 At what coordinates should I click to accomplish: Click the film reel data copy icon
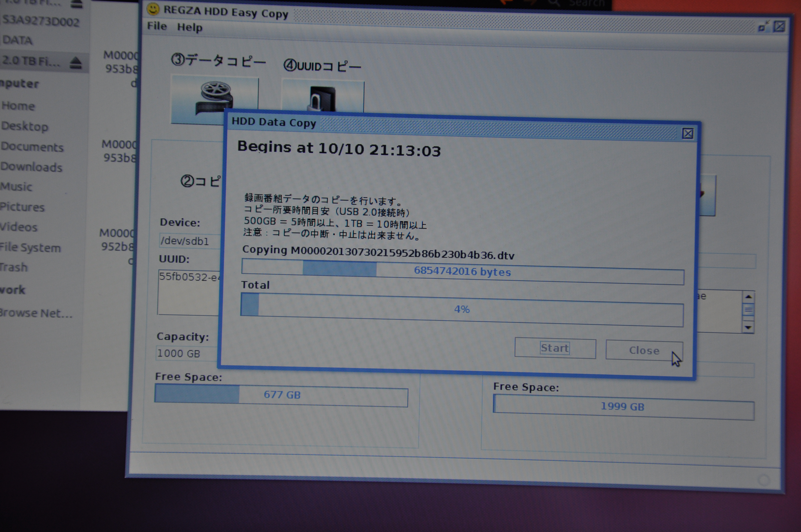pyautogui.click(x=214, y=98)
